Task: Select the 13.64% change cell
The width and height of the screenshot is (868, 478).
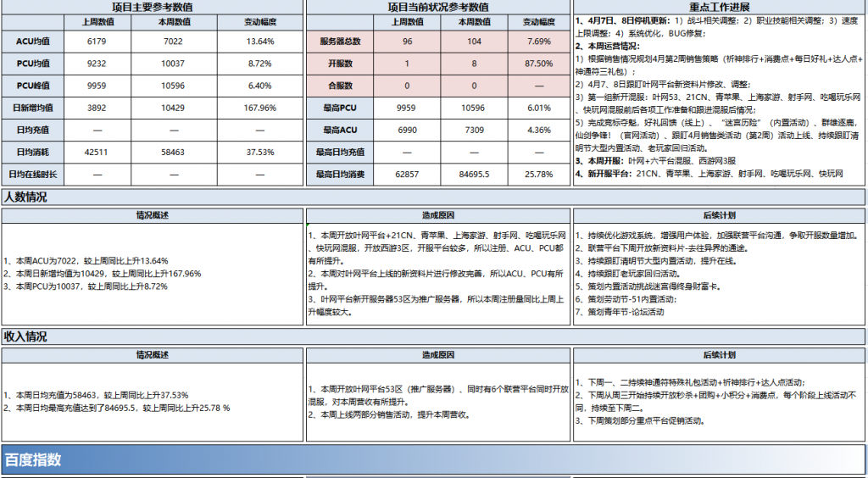Action: tap(260, 41)
